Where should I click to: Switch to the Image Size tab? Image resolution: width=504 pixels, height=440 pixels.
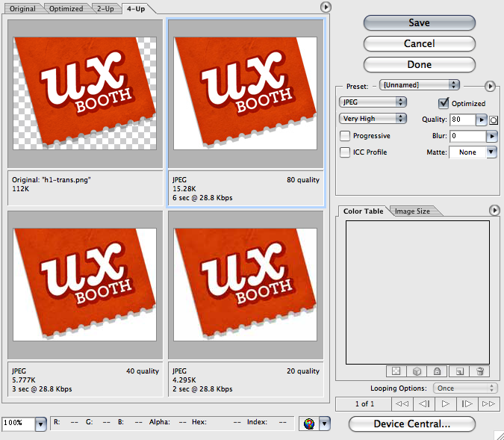412,211
